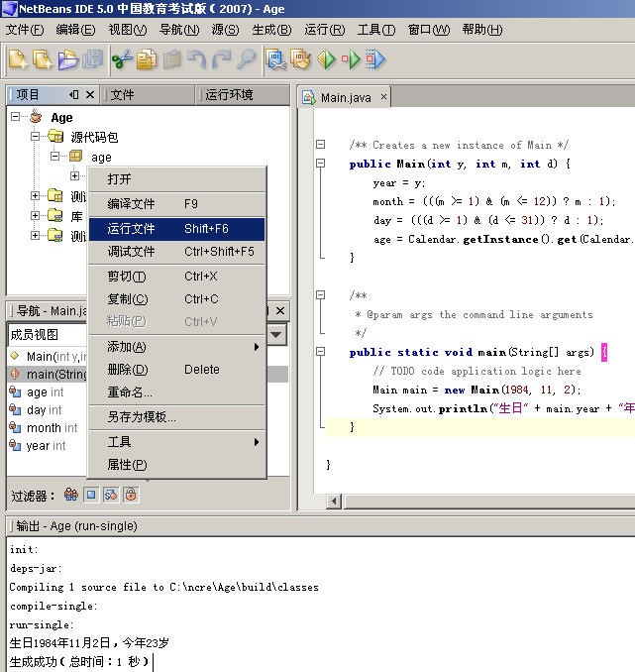Select the Main.java editor tab
The height and width of the screenshot is (672, 635).
tap(346, 98)
